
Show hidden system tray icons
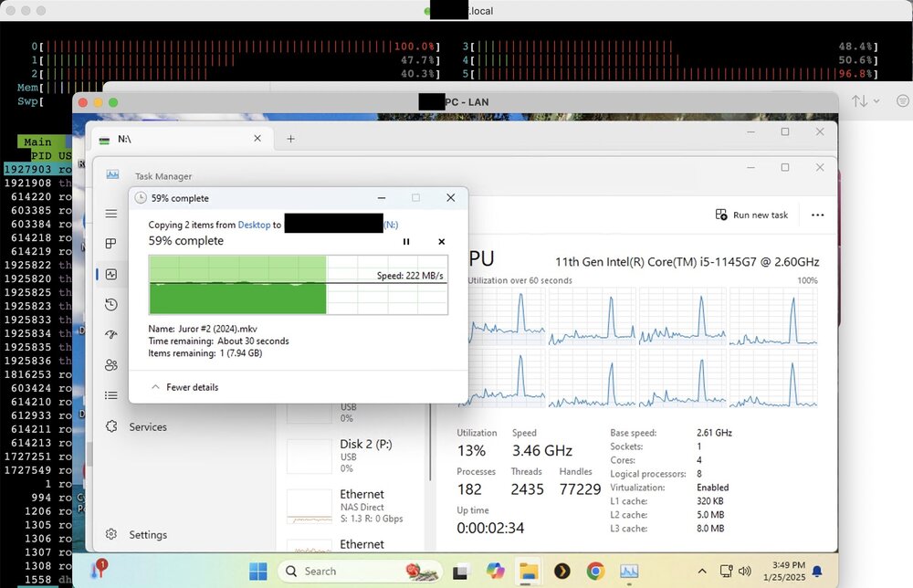702,572
